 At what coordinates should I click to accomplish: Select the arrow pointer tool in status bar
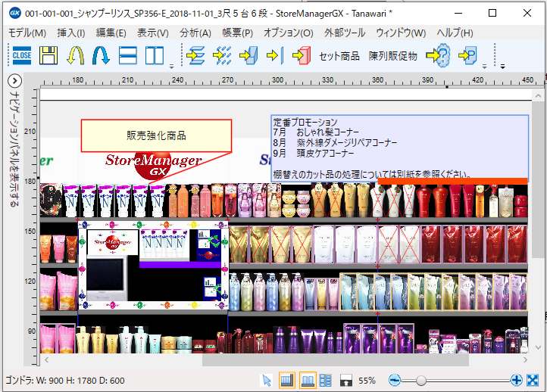click(267, 380)
